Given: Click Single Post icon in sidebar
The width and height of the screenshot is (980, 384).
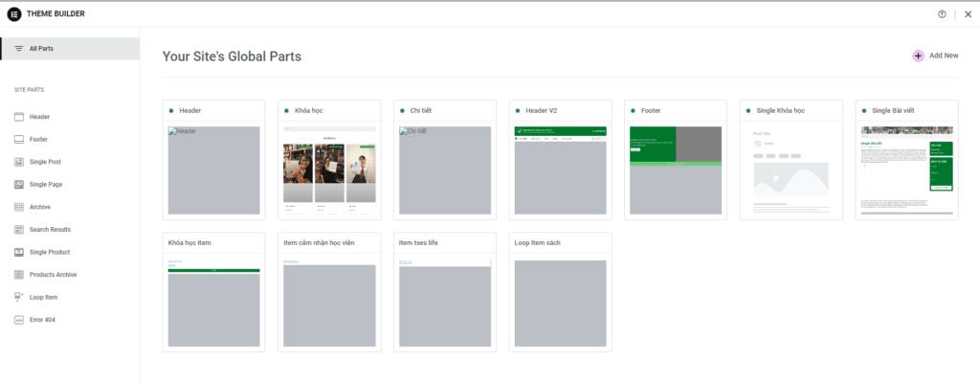Looking at the screenshot, I should point(19,162).
